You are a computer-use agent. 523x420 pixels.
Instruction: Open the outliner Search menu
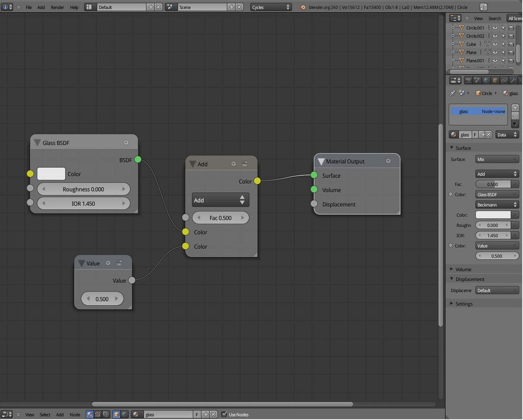[494, 18]
